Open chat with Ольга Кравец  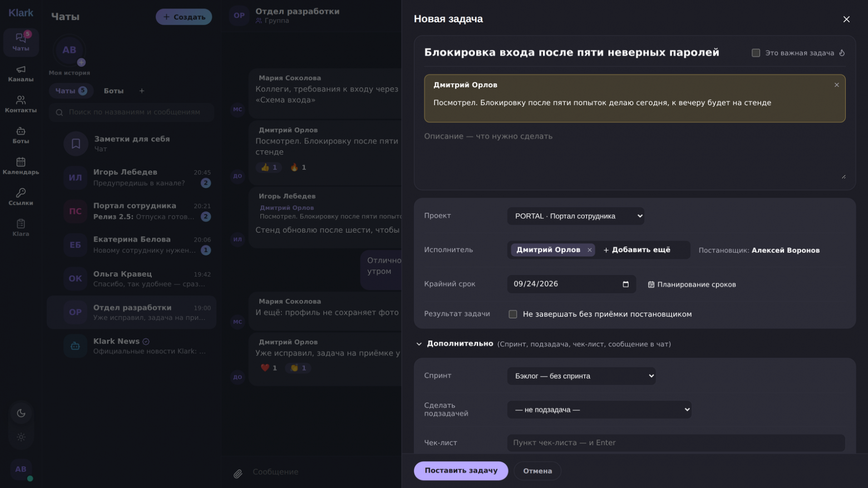(132, 279)
